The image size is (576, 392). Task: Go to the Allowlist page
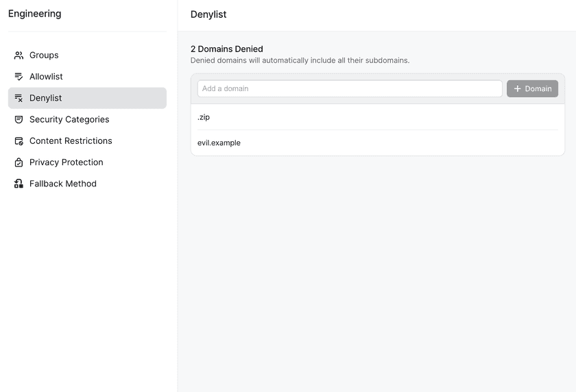tap(46, 77)
